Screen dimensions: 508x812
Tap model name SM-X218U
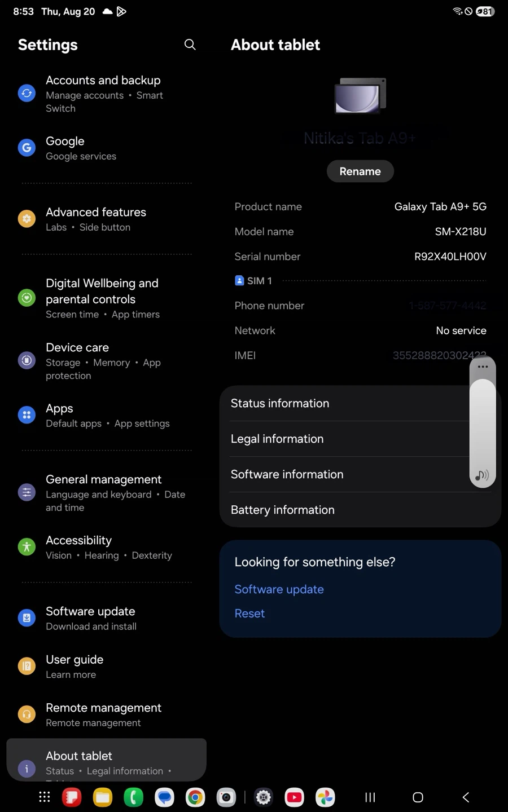461,232
